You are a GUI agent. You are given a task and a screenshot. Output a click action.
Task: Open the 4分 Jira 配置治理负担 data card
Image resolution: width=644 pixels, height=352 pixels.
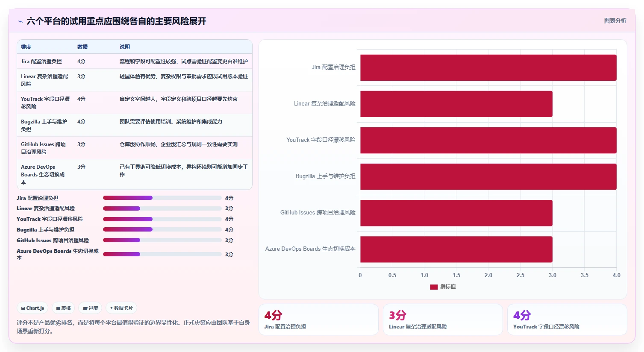point(318,320)
